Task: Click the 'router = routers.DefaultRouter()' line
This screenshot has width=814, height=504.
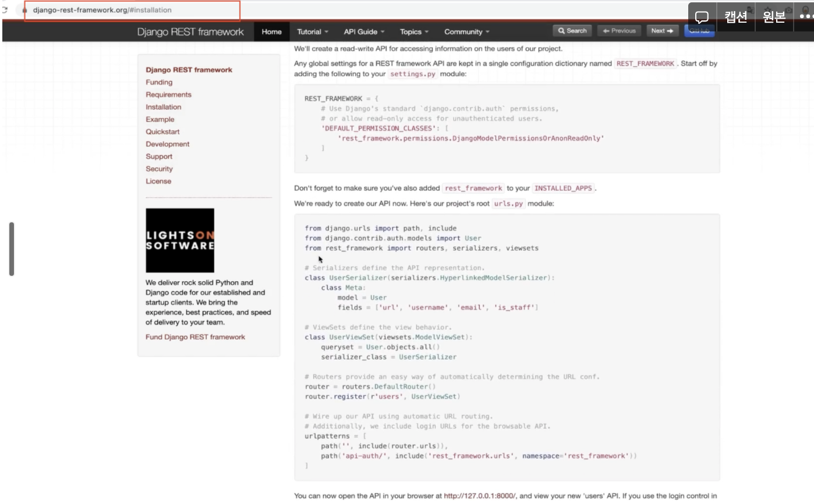Action: [x=370, y=386]
